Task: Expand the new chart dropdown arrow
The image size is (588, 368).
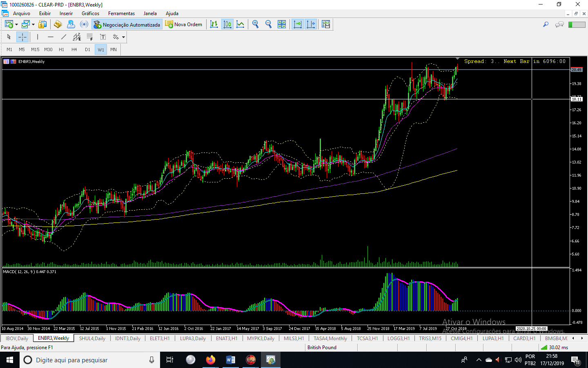Action: point(16,25)
